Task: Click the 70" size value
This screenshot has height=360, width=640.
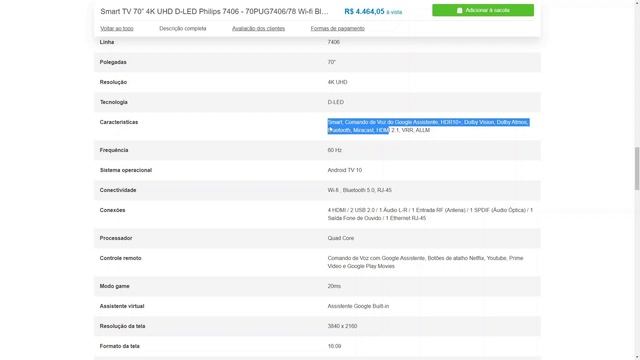Action: (331, 62)
